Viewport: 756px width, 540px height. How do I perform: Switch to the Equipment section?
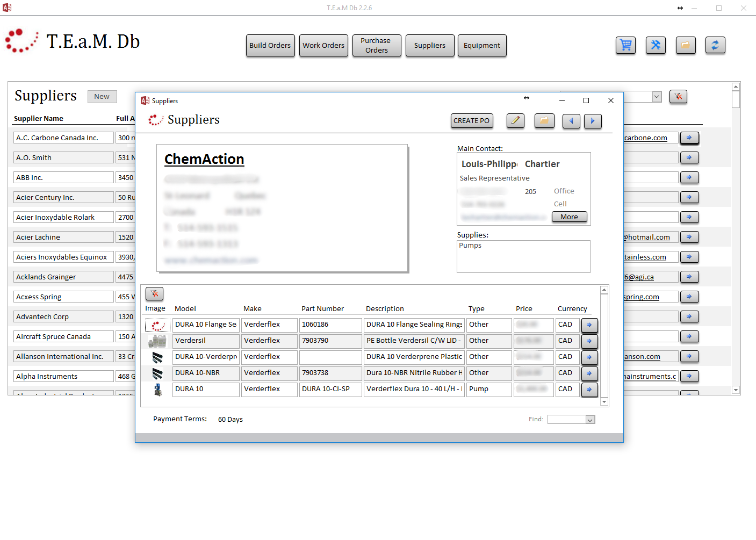click(x=481, y=46)
